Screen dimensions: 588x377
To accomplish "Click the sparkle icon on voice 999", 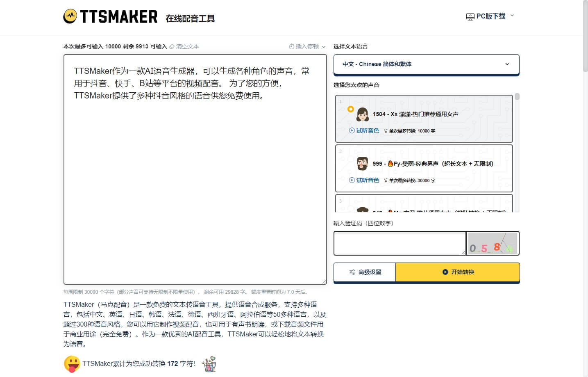I will click(386, 181).
